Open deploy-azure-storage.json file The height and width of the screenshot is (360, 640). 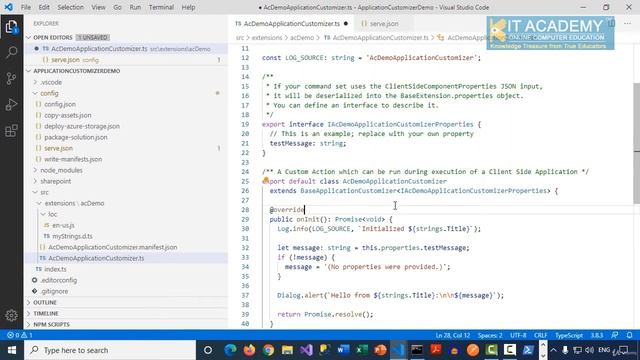(82, 126)
